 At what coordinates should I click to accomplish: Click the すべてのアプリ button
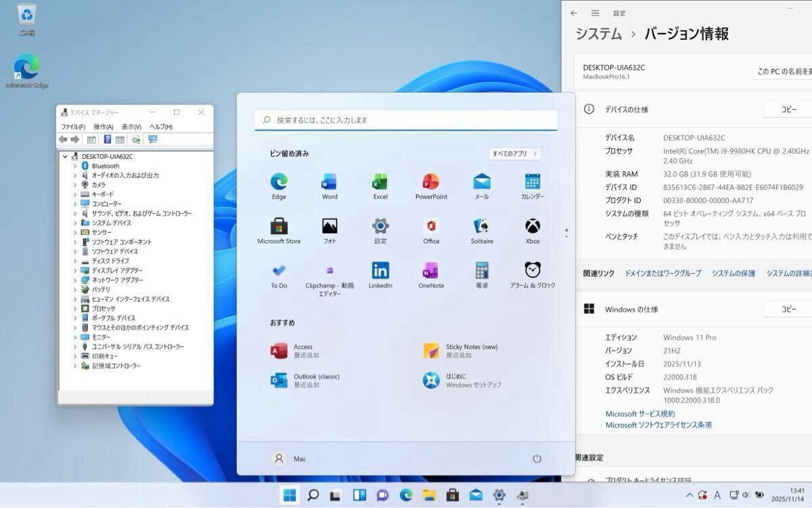pyautogui.click(x=514, y=154)
